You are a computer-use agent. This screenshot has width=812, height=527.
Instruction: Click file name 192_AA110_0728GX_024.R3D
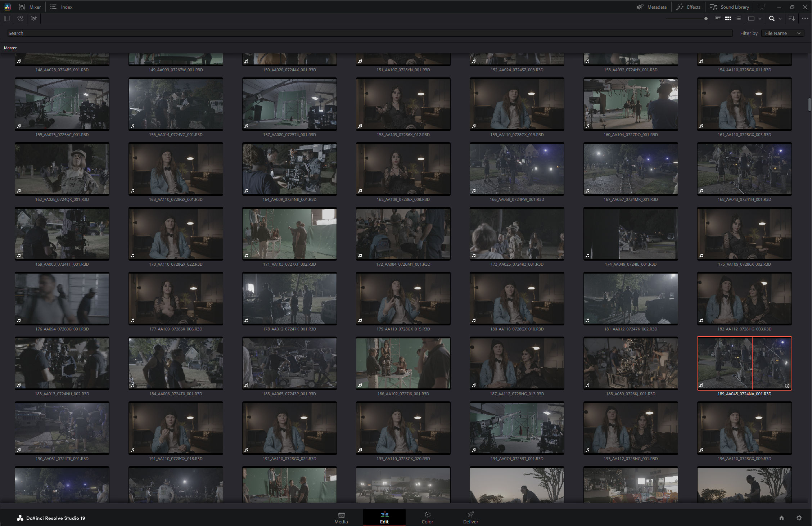tap(289, 459)
